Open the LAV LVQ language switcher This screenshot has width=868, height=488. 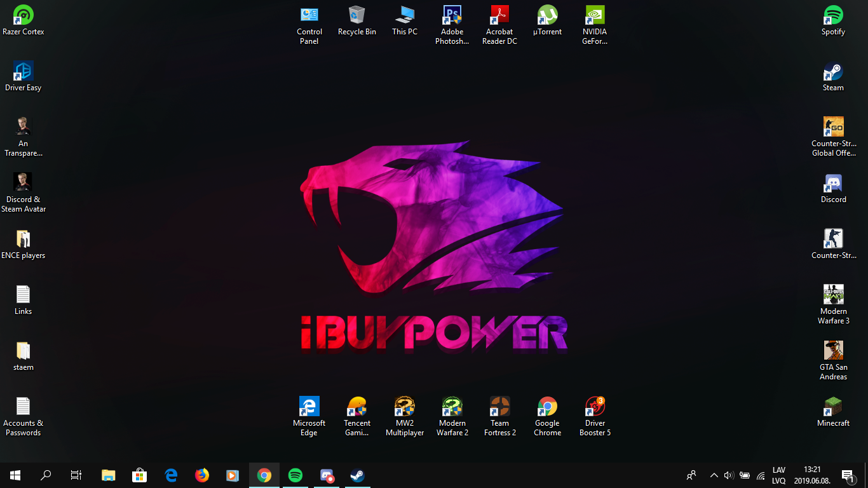pyautogui.click(x=779, y=475)
